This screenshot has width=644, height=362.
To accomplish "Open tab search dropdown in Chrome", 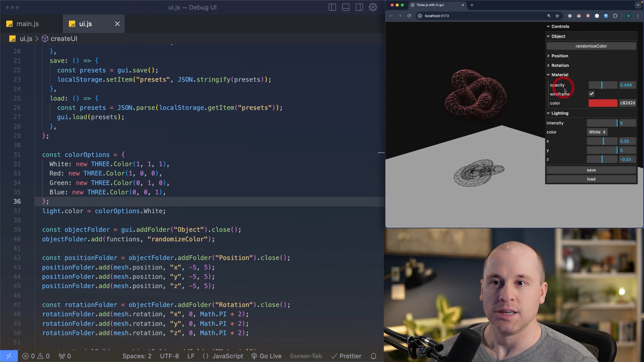I will [x=638, y=5].
